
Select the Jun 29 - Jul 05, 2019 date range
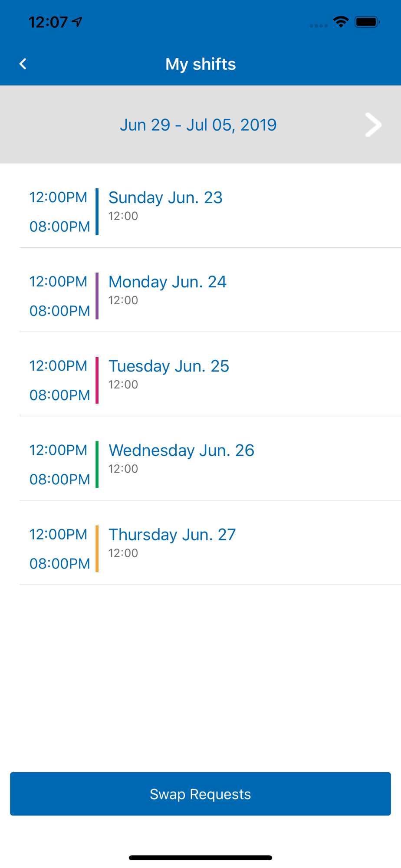[x=198, y=125]
